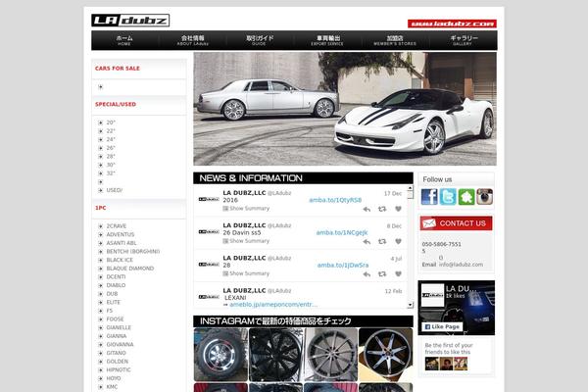
Task: Open the USED/ category
Action: 115,190
